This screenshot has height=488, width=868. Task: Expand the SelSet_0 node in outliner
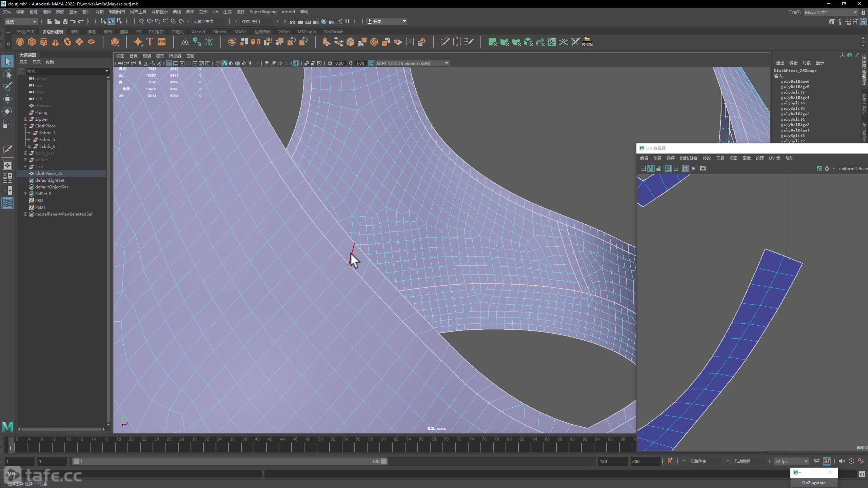(25, 194)
